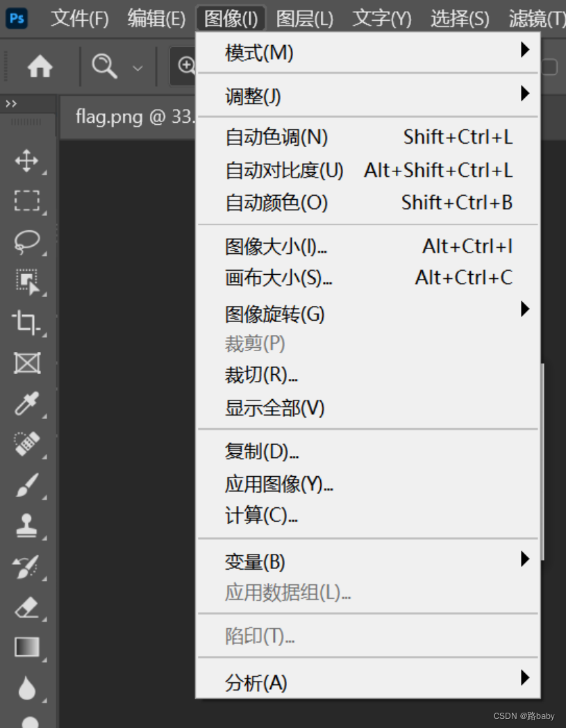Screen dimensions: 566x728
Task: Click the toolbar grip handle dots
Action: [x=26, y=121]
